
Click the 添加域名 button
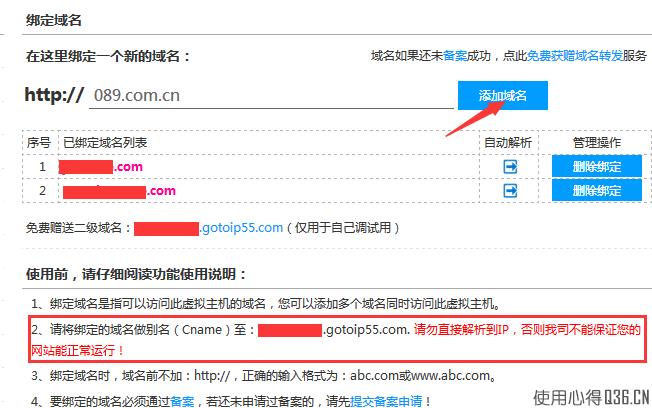(503, 96)
